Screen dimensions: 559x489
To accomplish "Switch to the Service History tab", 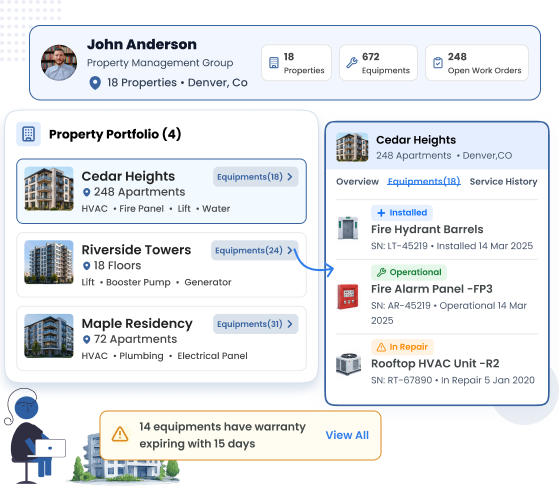I will (503, 182).
